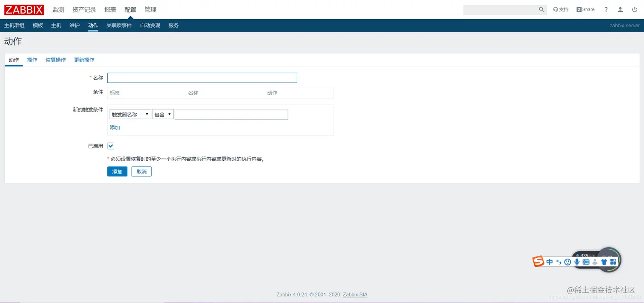Go to 维护 submenu
644x303 pixels.
(75, 26)
